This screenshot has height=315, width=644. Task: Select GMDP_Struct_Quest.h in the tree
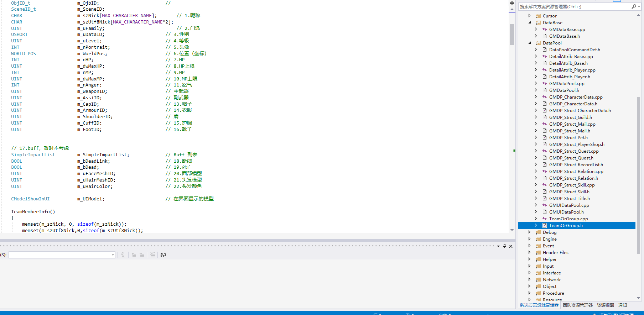pos(571,158)
